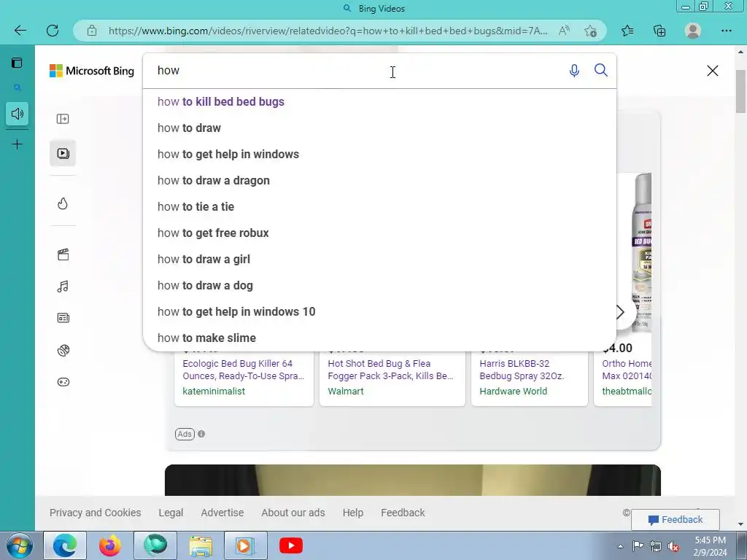Click the video player preview
This screenshot has width=747, height=560.
click(413, 480)
